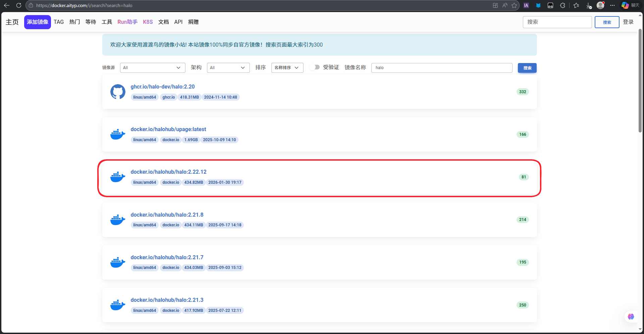This screenshot has height=334, width=644.
Task: Go to the K8S navigation item
Action: 148,22
